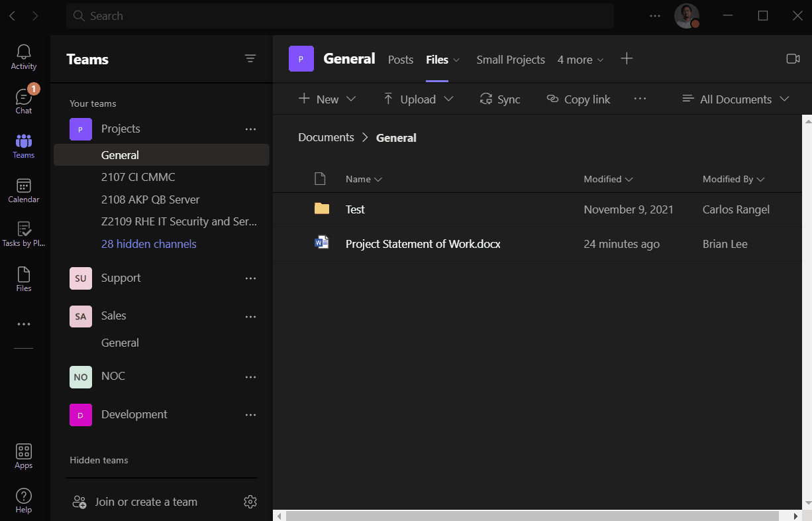The image size is (812, 521).
Task: Select the NOC team
Action: coord(113,376)
